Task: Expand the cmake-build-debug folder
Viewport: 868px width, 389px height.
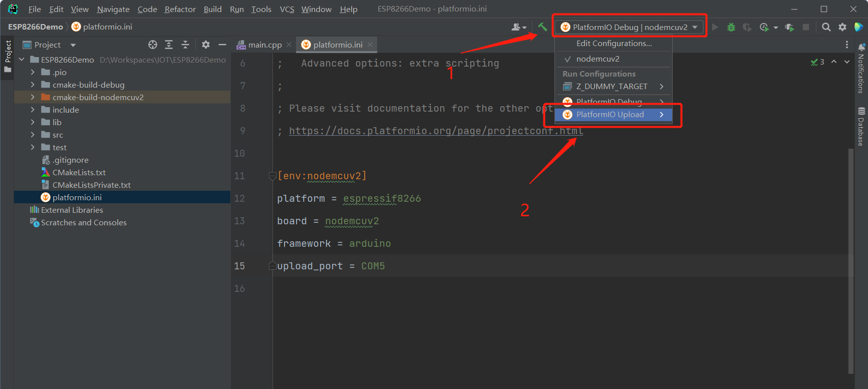Action: pyautogui.click(x=33, y=85)
